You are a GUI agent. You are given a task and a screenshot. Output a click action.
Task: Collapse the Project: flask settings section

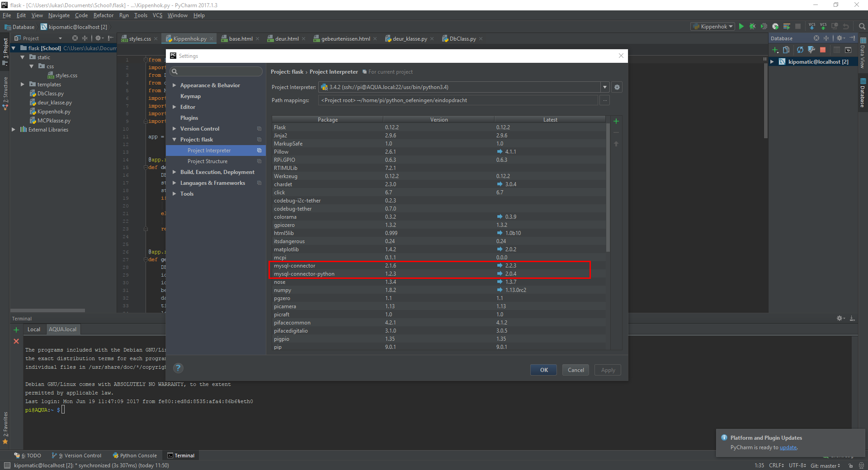(x=175, y=140)
